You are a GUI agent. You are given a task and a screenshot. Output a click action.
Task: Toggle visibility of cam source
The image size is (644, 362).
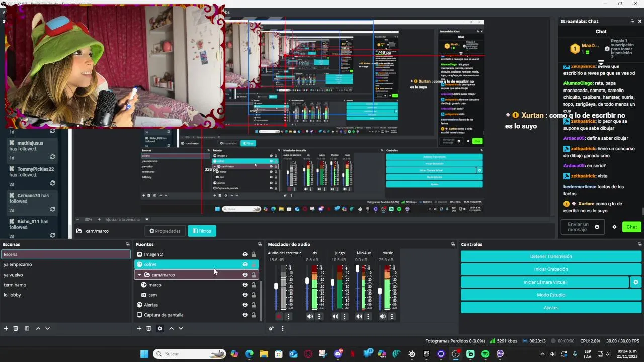pyautogui.click(x=245, y=295)
